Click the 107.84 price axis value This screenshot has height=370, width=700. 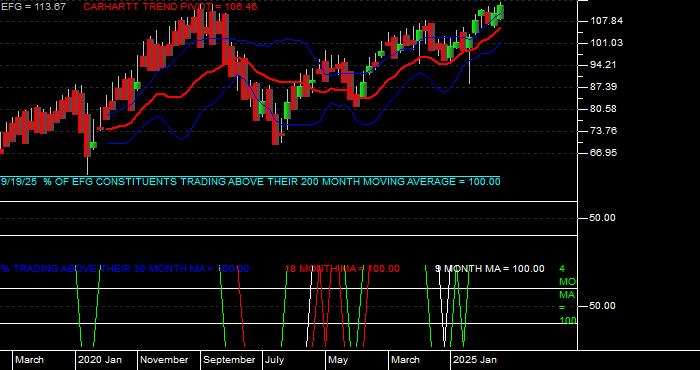(605, 21)
